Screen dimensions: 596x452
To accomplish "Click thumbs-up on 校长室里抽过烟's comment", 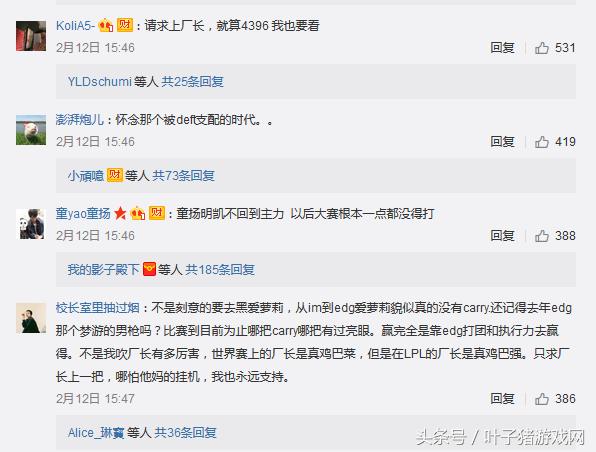I will click(542, 399).
